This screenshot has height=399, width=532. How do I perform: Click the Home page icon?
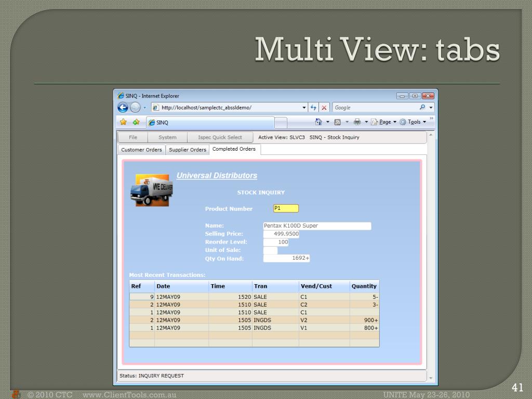[x=318, y=122]
